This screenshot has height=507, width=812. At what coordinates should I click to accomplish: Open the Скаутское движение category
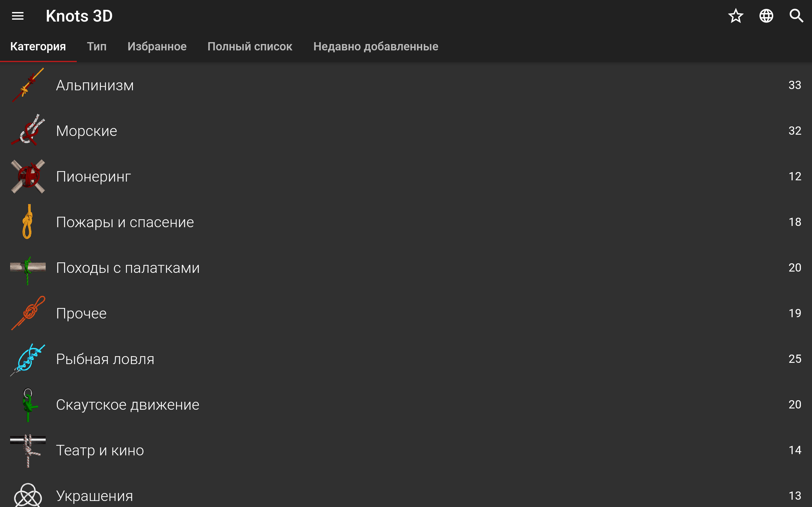(x=128, y=404)
